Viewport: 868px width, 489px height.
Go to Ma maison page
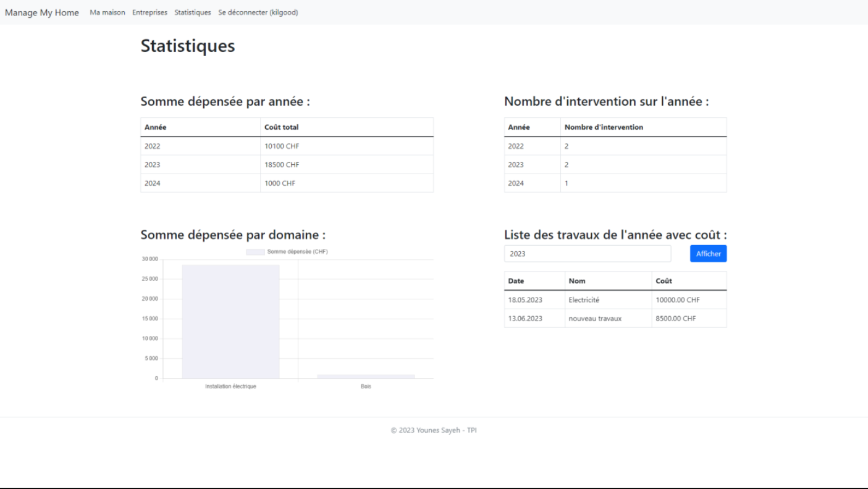click(x=107, y=12)
